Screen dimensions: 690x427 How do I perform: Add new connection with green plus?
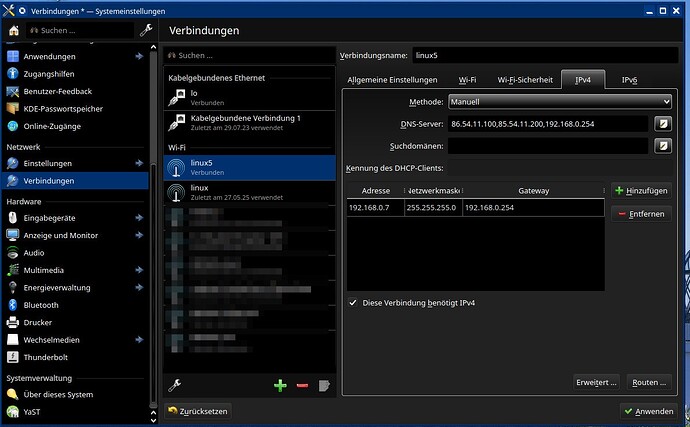[x=280, y=386]
